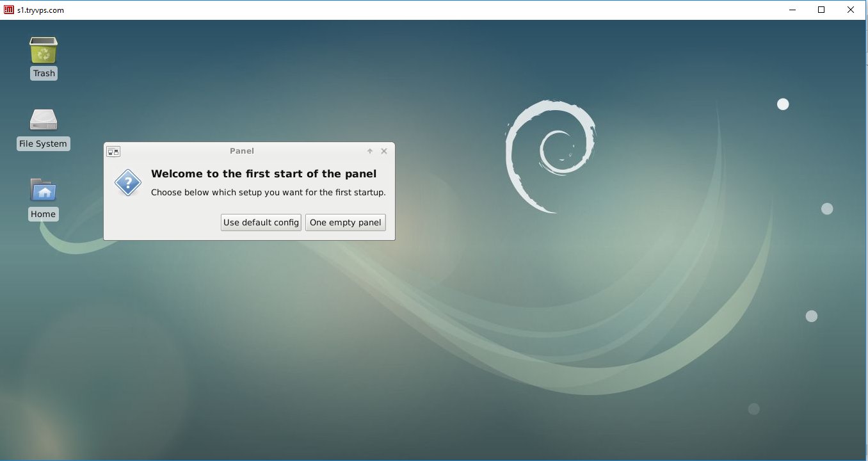
Task: Choose One empty panel
Action: 346,223
